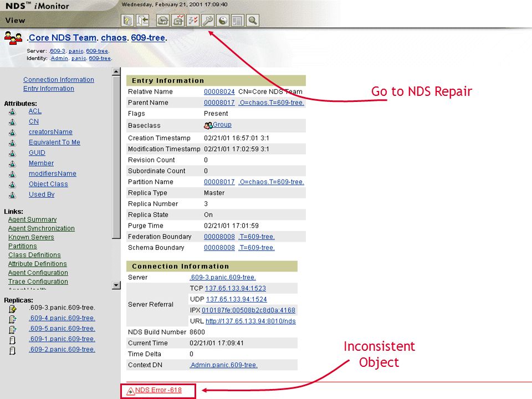Click the left panel scrollbar thumb
Image resolution: width=532 pixels, height=399 pixels.
[116, 157]
